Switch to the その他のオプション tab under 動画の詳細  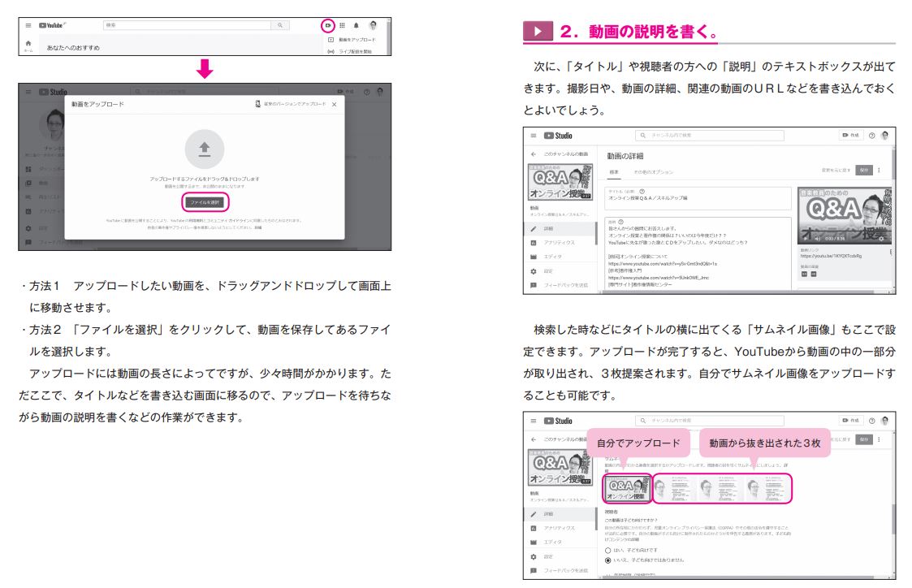[653, 172]
